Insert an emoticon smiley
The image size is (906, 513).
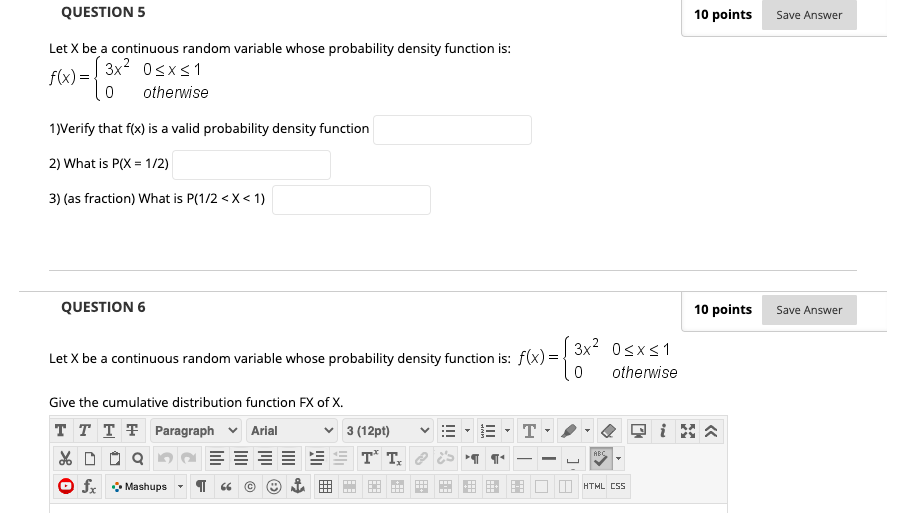tap(274, 486)
